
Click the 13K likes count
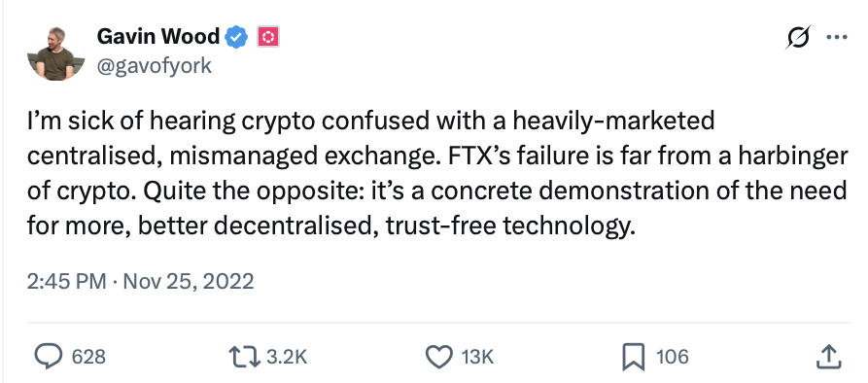(x=477, y=357)
